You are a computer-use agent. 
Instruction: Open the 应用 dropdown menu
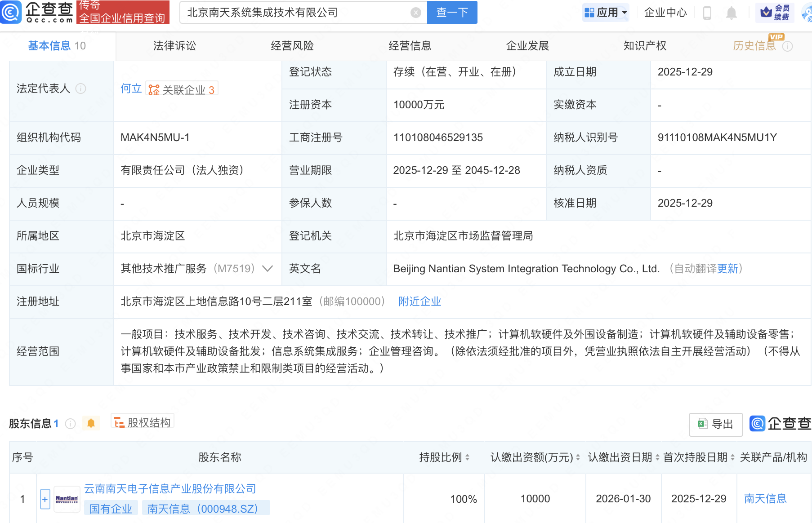click(x=606, y=13)
